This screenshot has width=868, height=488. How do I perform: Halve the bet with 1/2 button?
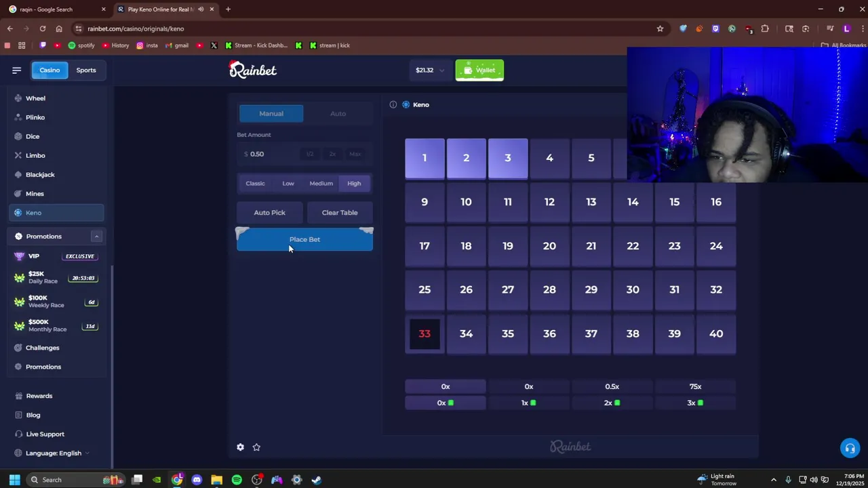pos(310,154)
